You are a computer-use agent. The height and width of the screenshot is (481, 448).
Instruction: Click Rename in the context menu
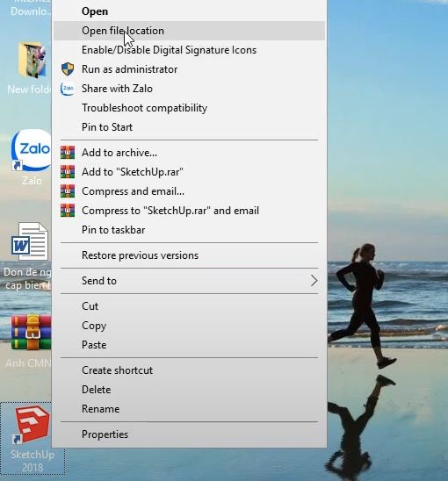coord(189,409)
